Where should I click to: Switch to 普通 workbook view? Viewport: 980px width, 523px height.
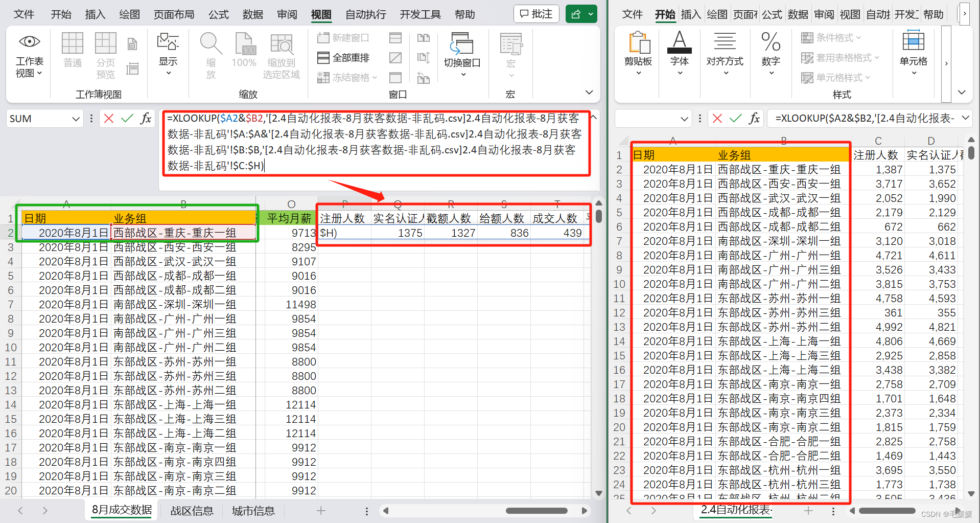[72, 50]
